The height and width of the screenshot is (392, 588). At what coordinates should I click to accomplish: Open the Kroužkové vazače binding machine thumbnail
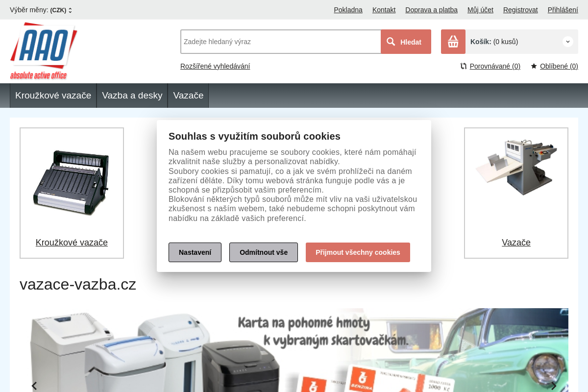point(71,182)
